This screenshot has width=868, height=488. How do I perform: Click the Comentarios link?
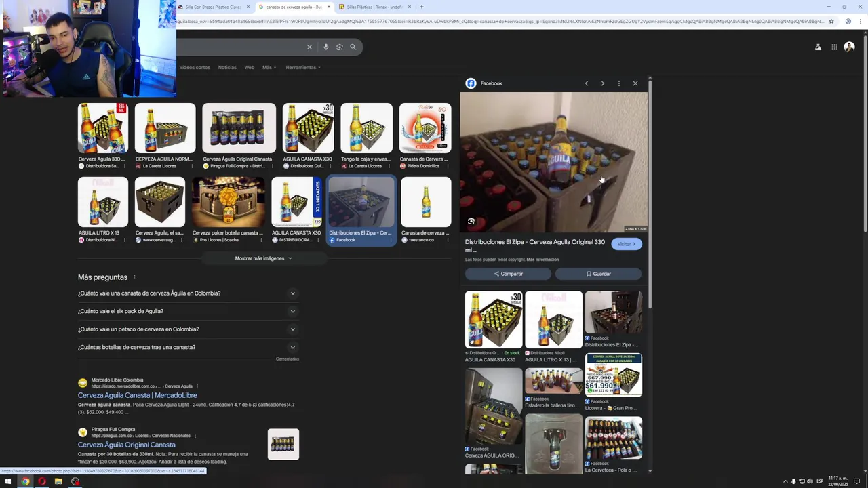coord(288,359)
